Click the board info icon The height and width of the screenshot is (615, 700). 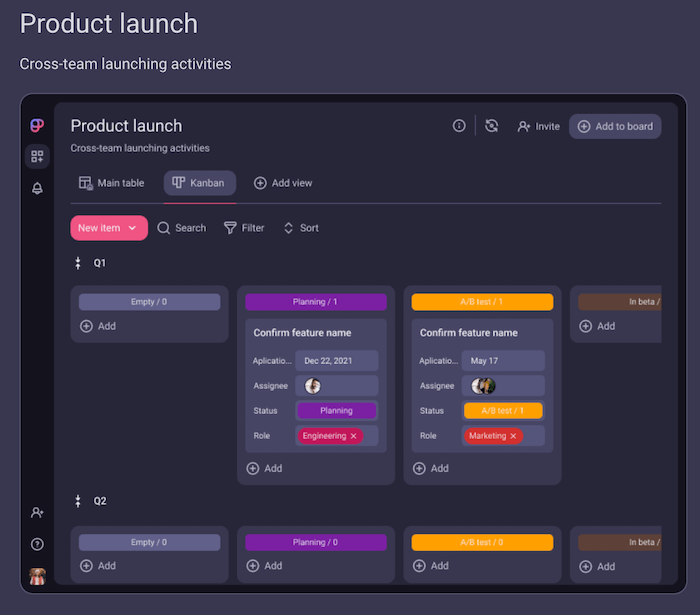[459, 126]
